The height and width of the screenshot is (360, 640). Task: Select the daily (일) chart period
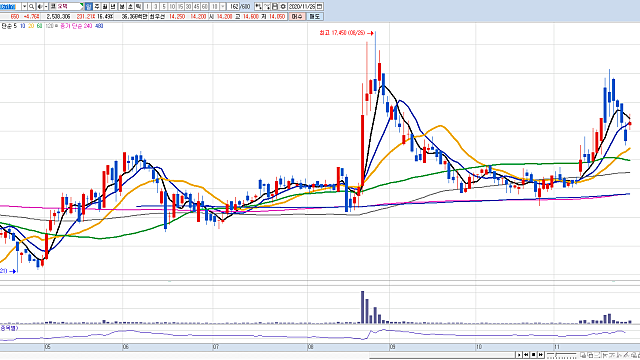coord(89,7)
